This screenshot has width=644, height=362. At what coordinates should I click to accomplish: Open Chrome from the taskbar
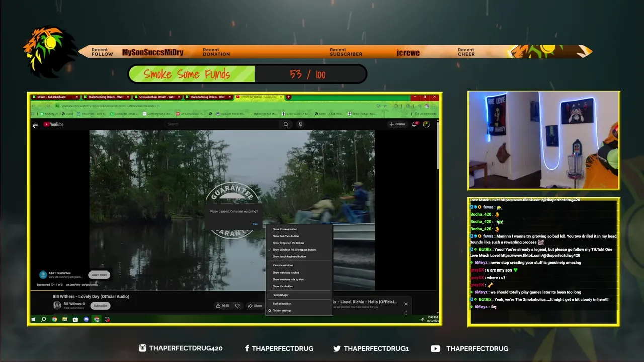pos(54,319)
